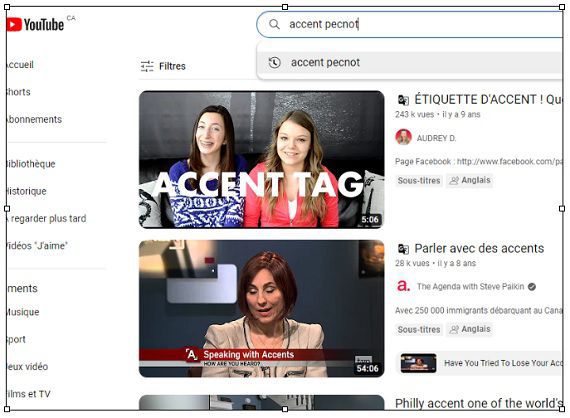Click Anglais badge under Agenda video

(470, 329)
